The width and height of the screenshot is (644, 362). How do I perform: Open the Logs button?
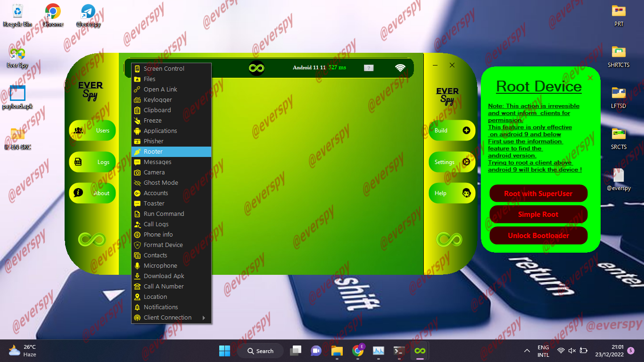[x=92, y=162]
